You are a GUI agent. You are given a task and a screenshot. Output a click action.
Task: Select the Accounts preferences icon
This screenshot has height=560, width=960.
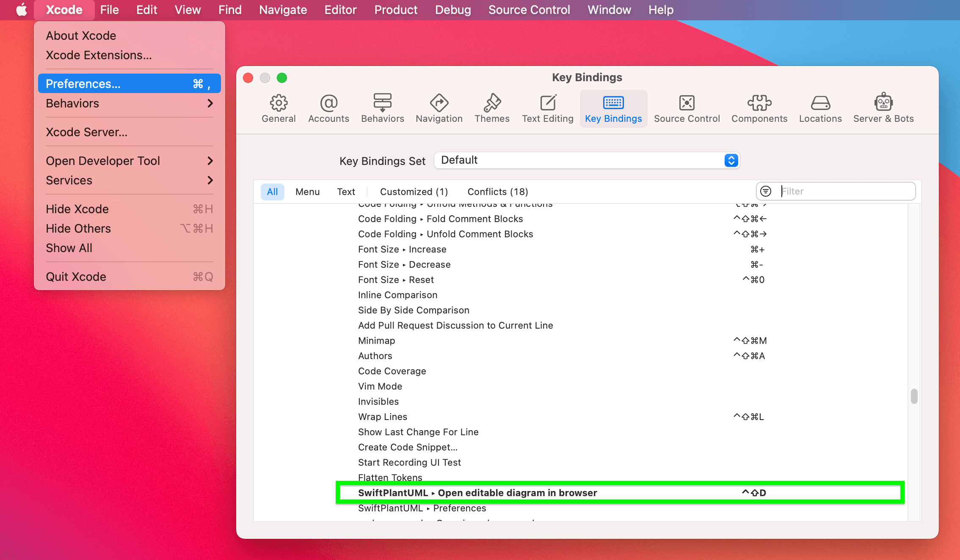point(328,109)
